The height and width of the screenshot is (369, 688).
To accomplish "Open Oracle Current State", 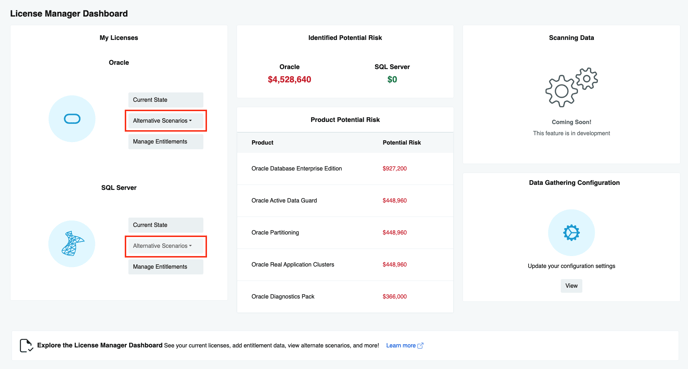I will coord(165,100).
